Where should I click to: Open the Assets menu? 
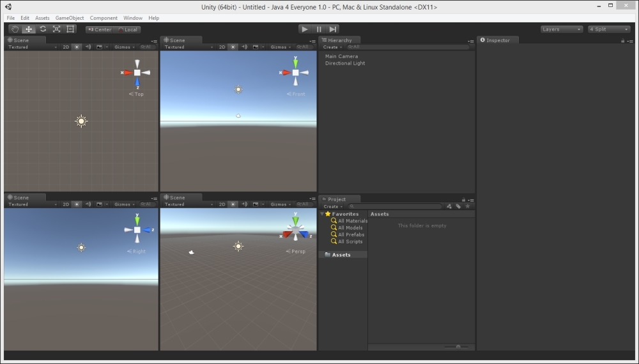point(42,18)
